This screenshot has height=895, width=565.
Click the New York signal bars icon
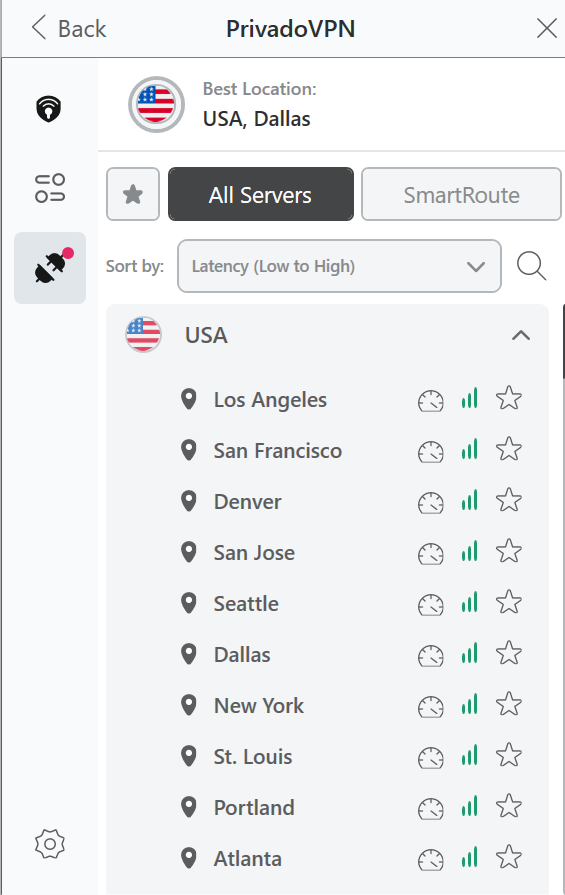point(469,704)
